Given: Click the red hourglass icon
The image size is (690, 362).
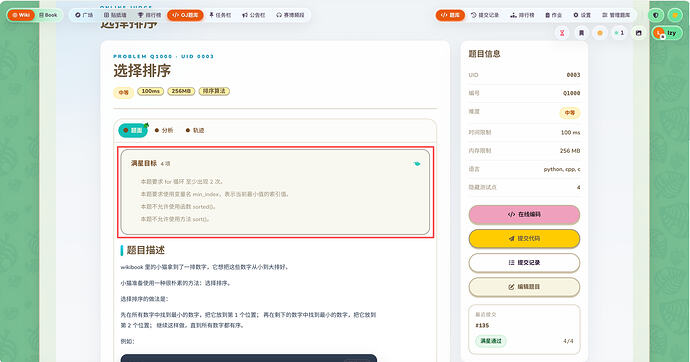Looking at the screenshot, I should [562, 33].
